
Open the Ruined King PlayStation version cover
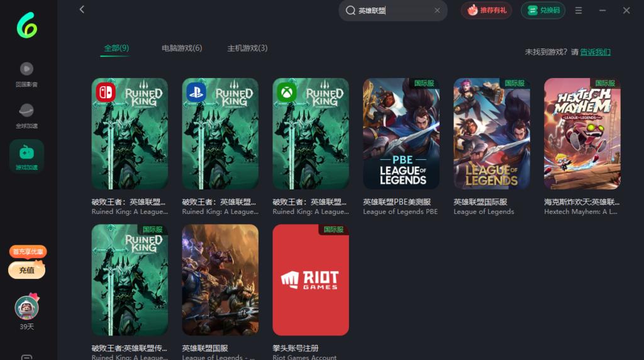(220, 133)
